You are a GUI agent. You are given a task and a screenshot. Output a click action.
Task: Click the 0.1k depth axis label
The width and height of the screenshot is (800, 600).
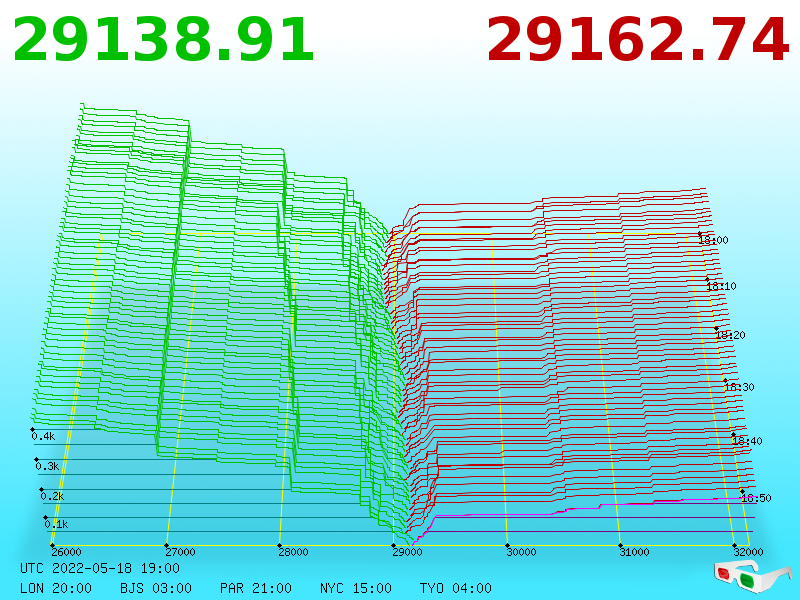click(x=56, y=524)
